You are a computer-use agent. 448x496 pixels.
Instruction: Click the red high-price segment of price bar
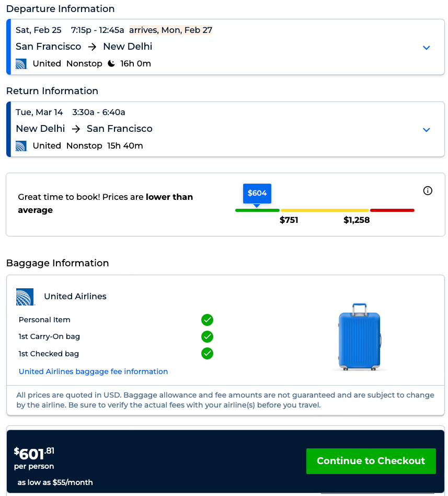tap(392, 210)
